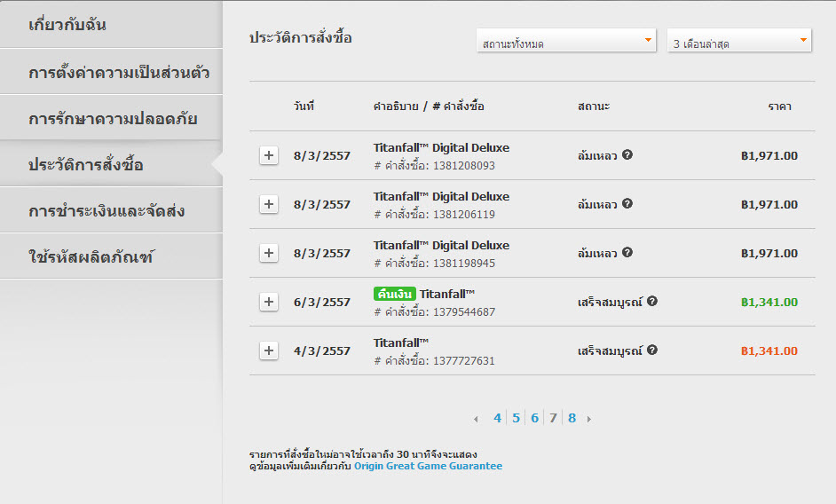Click the price (ราคา) column header
Viewport: 836px width, 504px height.
coord(780,106)
